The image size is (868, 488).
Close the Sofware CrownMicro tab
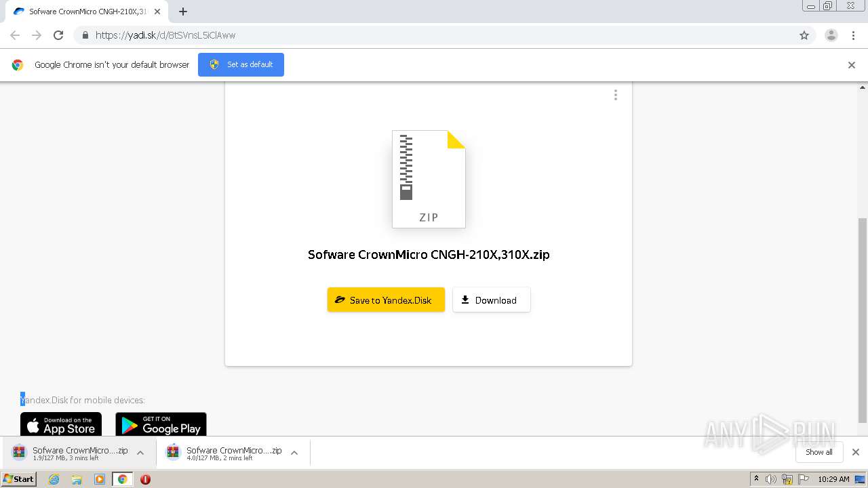click(x=157, y=12)
